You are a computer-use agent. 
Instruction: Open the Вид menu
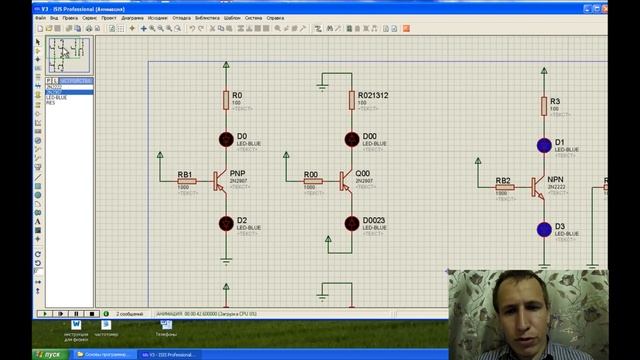pyautogui.click(x=54, y=18)
